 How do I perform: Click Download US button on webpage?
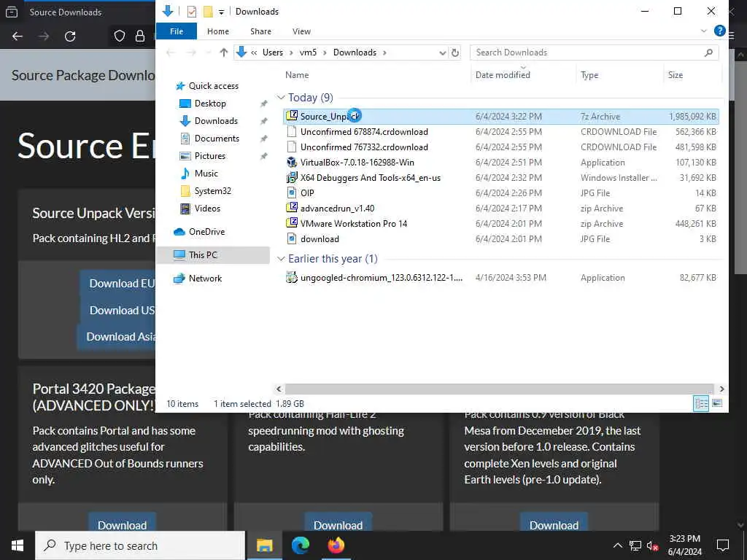pos(117,311)
